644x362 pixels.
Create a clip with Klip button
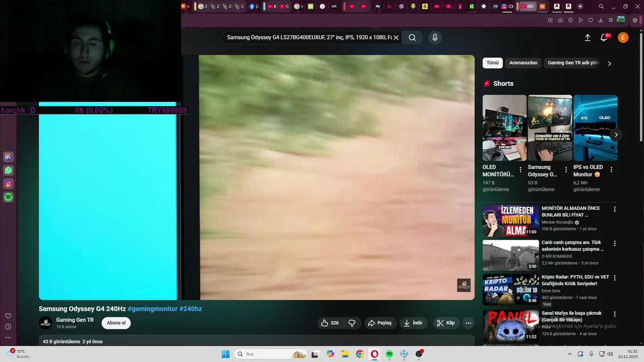[x=446, y=323]
